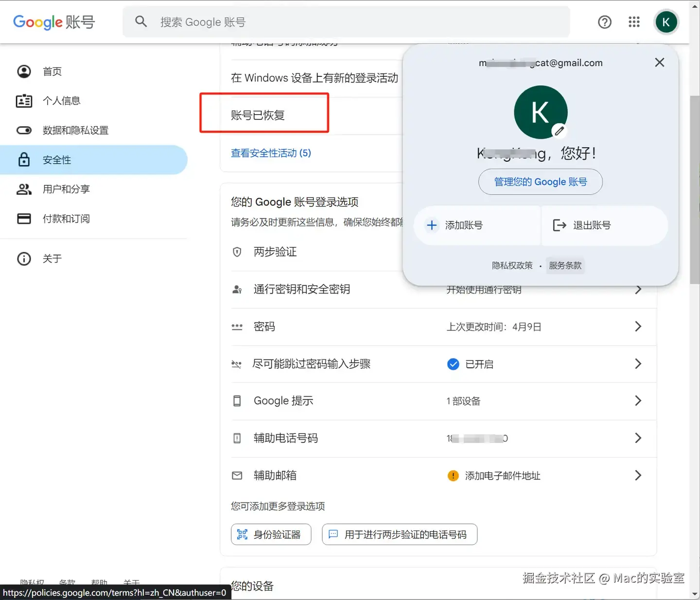Click 上次更改时间: 4月9日 text
Image resolution: width=700 pixels, height=600 pixels.
[494, 327]
